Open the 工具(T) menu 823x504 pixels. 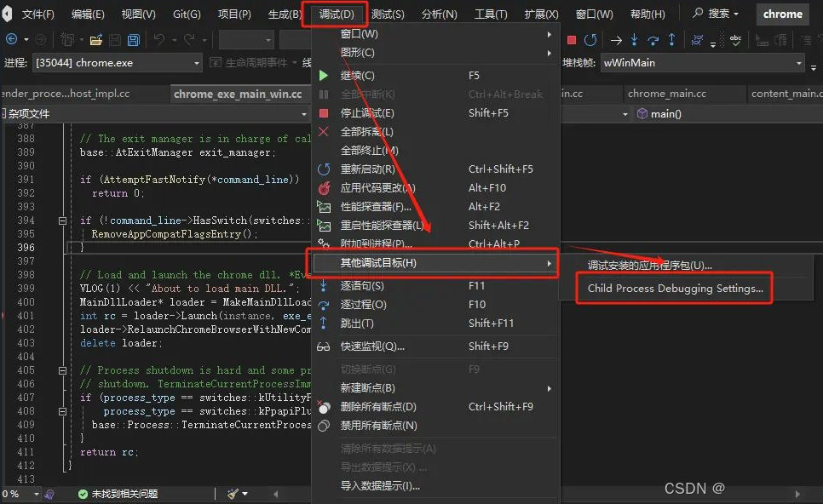[491, 14]
